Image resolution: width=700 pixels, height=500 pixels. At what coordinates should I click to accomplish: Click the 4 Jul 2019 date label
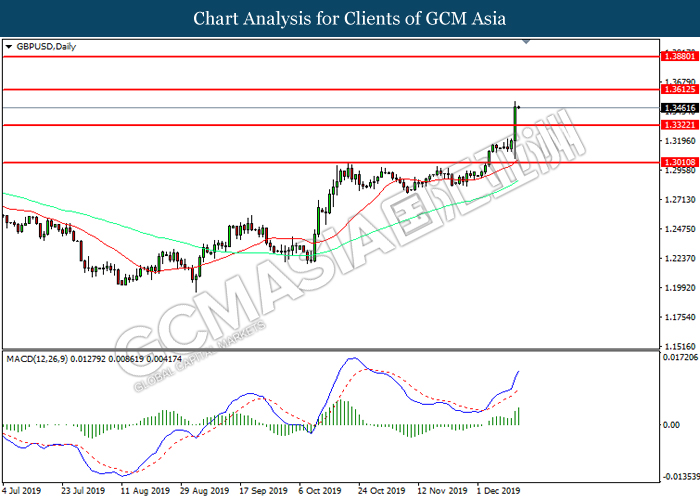[22, 491]
